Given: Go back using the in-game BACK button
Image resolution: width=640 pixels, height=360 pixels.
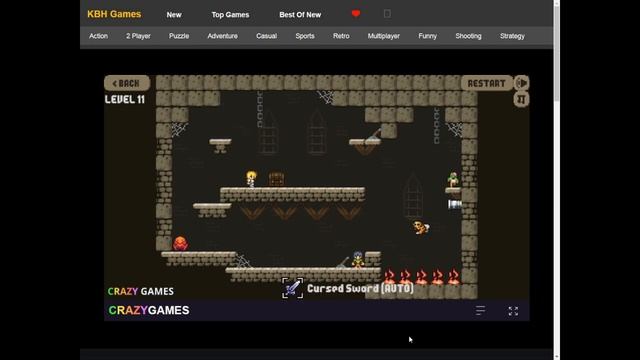Looking at the screenshot, I should 127,83.
